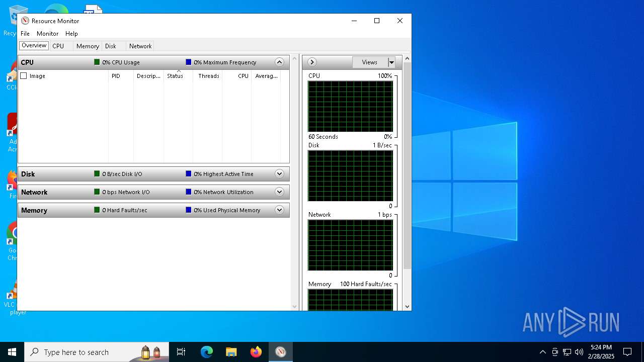Click the blue Maximum Frequency swatch
644x362 pixels.
[189, 62]
